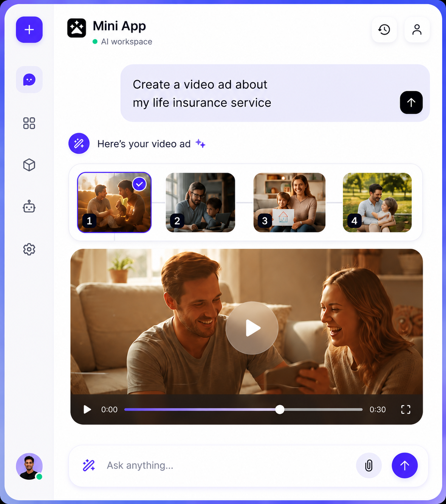Click the large center play button

[252, 328]
